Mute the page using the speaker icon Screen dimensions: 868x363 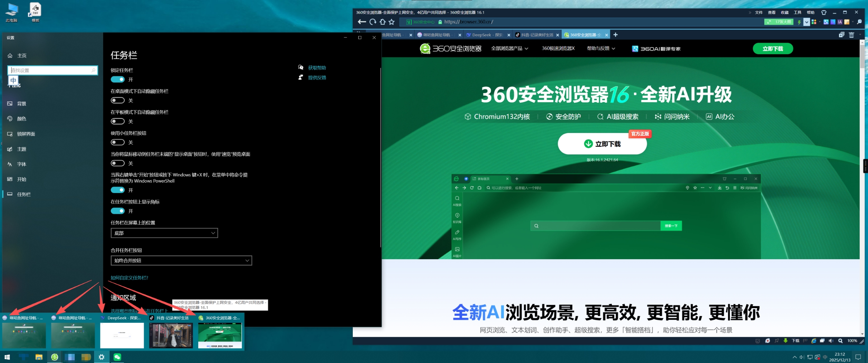[x=831, y=340]
